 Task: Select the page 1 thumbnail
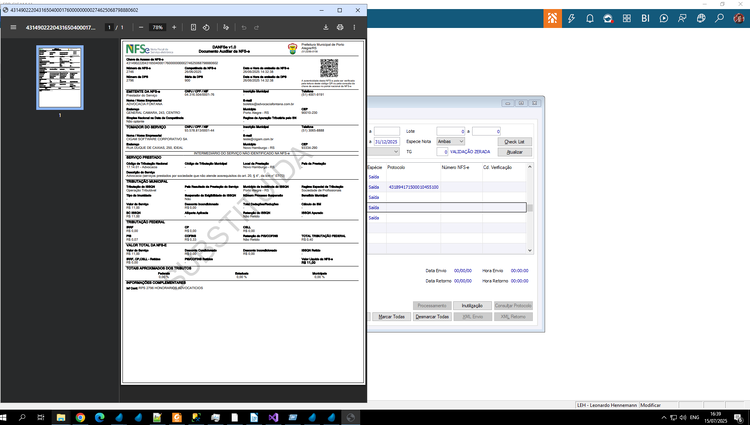click(60, 77)
